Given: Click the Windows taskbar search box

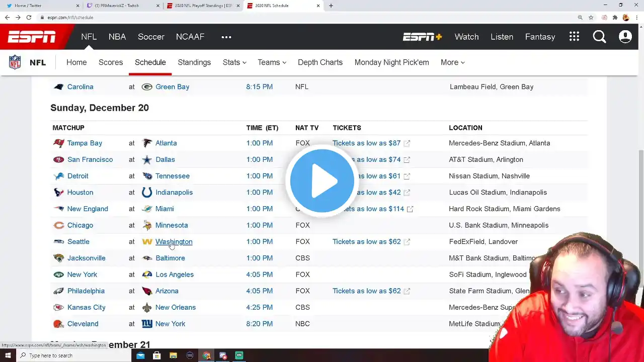Looking at the screenshot, I should click(74, 355).
